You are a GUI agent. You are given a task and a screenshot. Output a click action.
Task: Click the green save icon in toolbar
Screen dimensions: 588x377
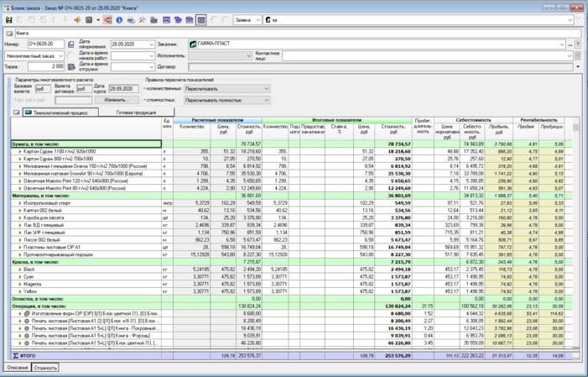click(8, 20)
